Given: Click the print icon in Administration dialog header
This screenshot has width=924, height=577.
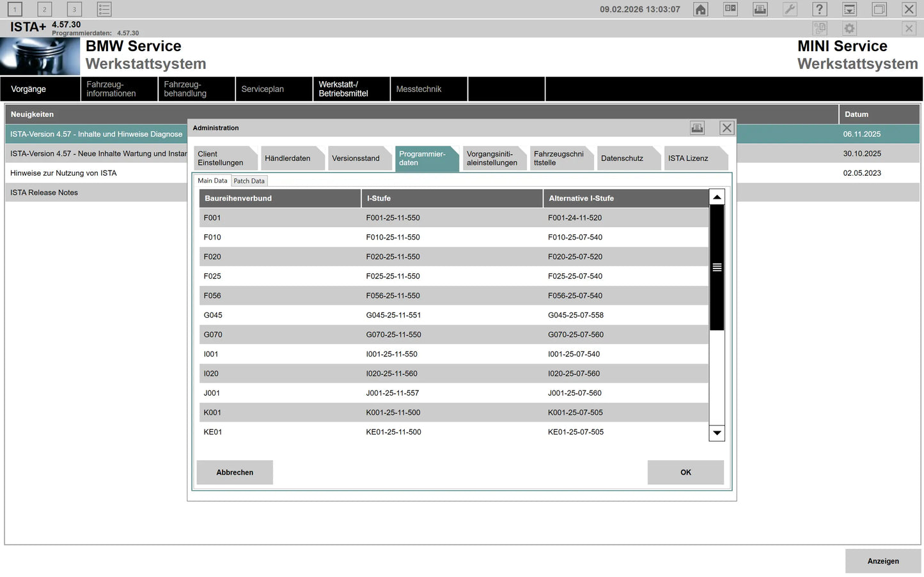Looking at the screenshot, I should click(697, 128).
